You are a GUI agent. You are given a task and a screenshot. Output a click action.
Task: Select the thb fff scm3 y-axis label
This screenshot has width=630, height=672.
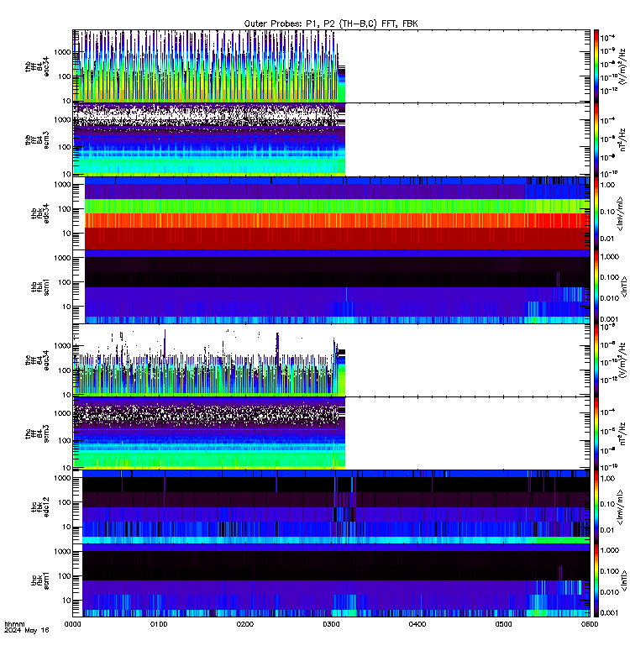(x=37, y=139)
